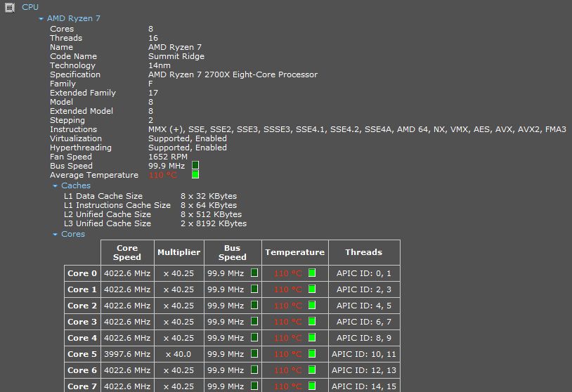
Task: Select the Bus Speed column header
Action: 233,252
